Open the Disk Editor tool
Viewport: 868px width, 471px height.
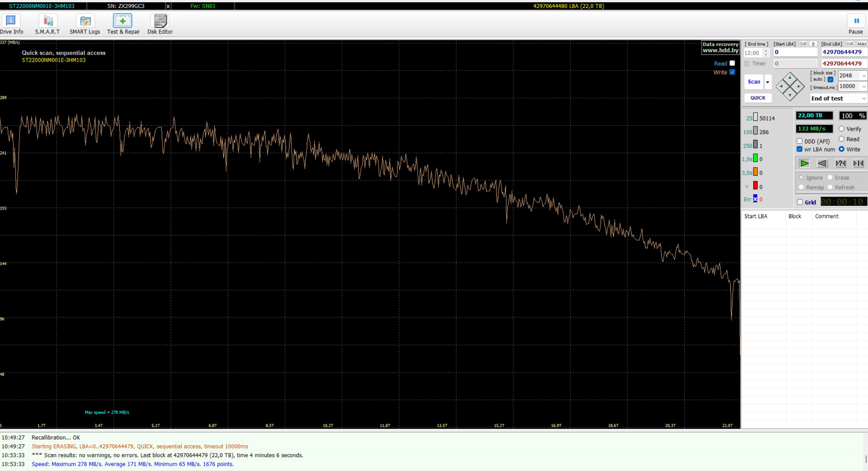[160, 24]
